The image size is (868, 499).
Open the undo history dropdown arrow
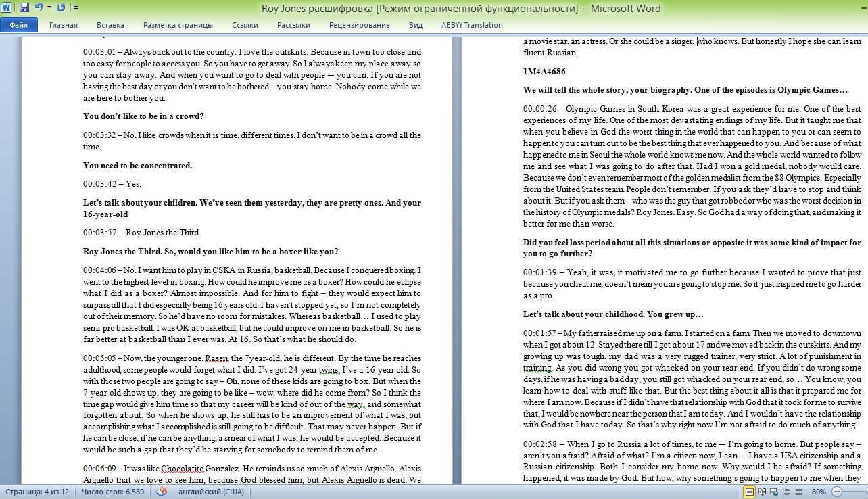click(x=48, y=8)
